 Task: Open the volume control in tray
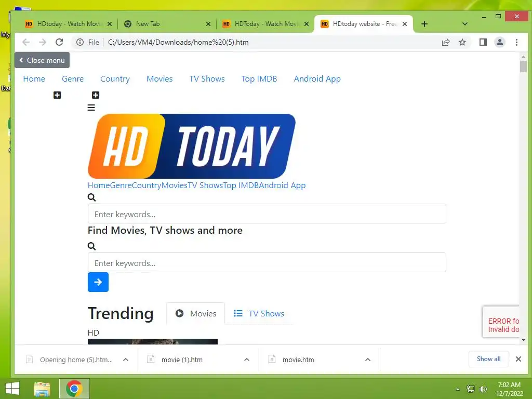pos(483,389)
